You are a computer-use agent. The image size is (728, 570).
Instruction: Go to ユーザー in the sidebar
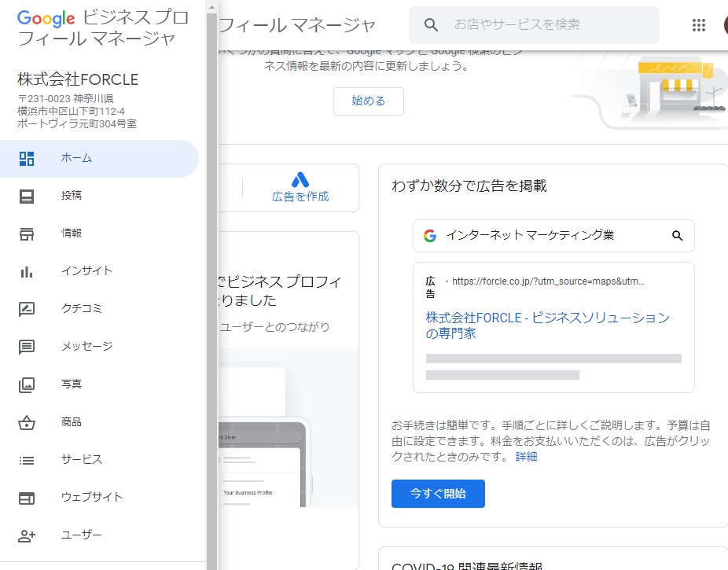(99, 535)
